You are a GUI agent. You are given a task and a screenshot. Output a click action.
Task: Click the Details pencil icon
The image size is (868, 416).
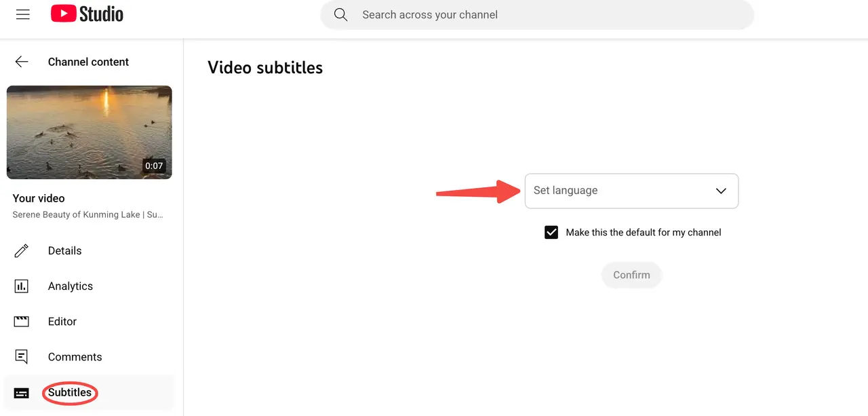click(x=22, y=251)
